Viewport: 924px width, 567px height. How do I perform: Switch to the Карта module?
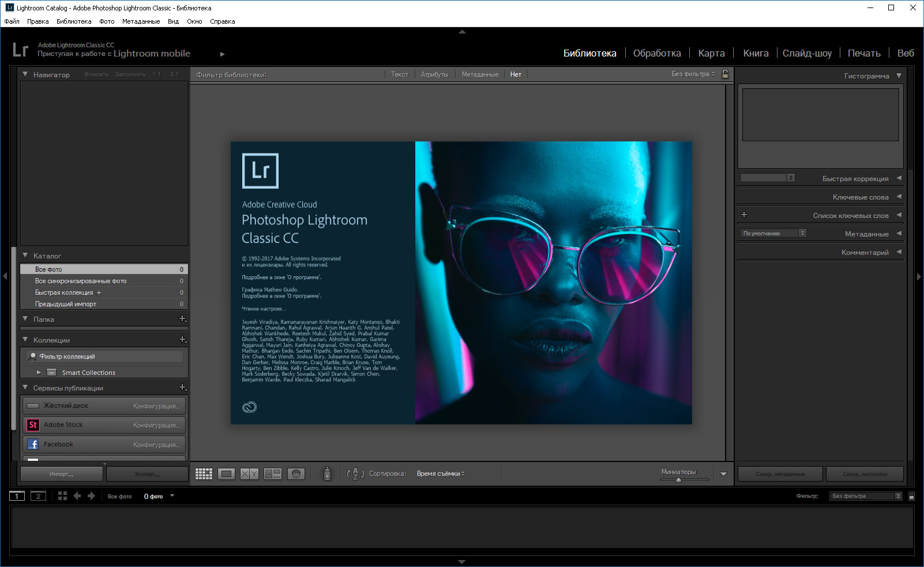(711, 53)
